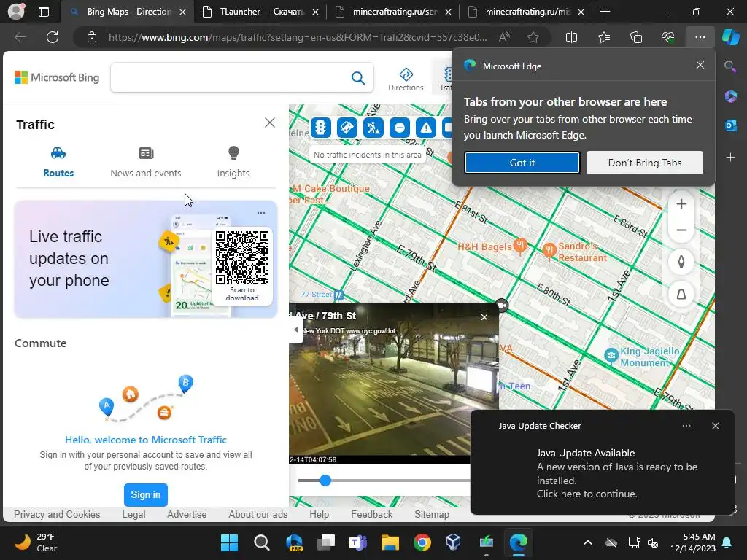
Task: Collapse the left panel with the arrow handle
Action: 296,330
